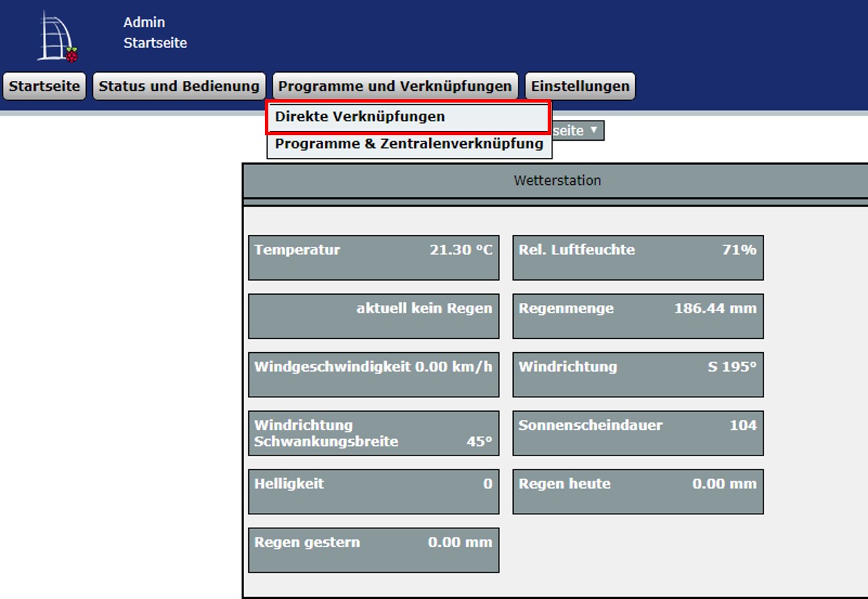Select the Windrichtung tile showing S 195°
The width and height of the screenshot is (868, 599).
tap(637, 374)
